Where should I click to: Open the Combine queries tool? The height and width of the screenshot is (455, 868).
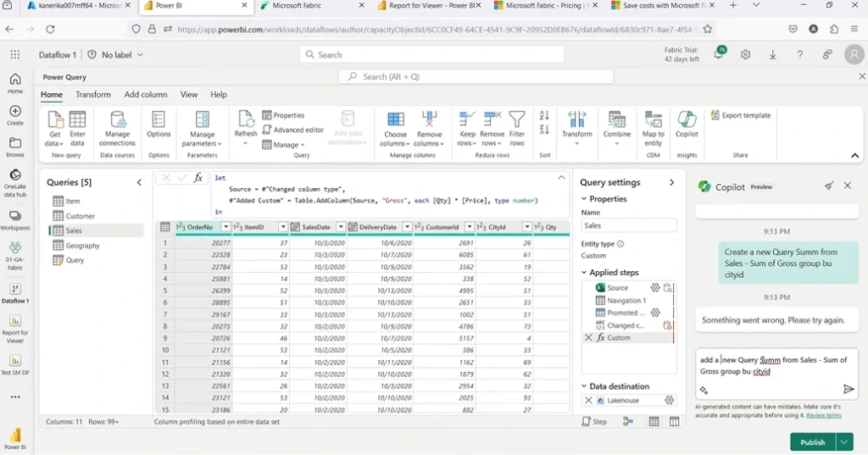(617, 129)
